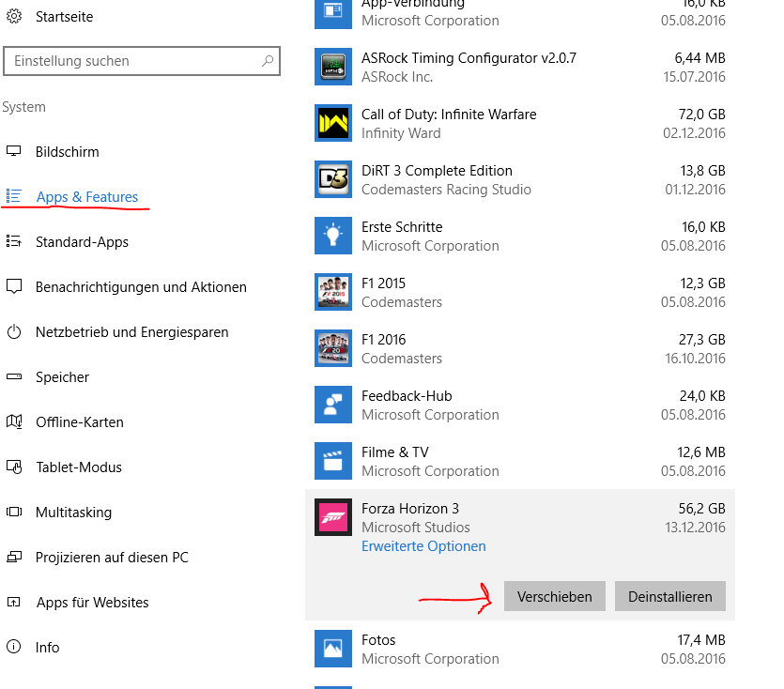
Task: Click the Benachrichtigungen speech bubble icon
Action: click(14, 286)
